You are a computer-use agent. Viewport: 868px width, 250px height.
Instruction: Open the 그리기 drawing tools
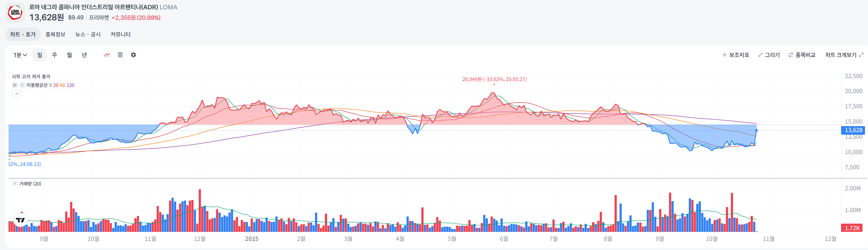(769, 55)
